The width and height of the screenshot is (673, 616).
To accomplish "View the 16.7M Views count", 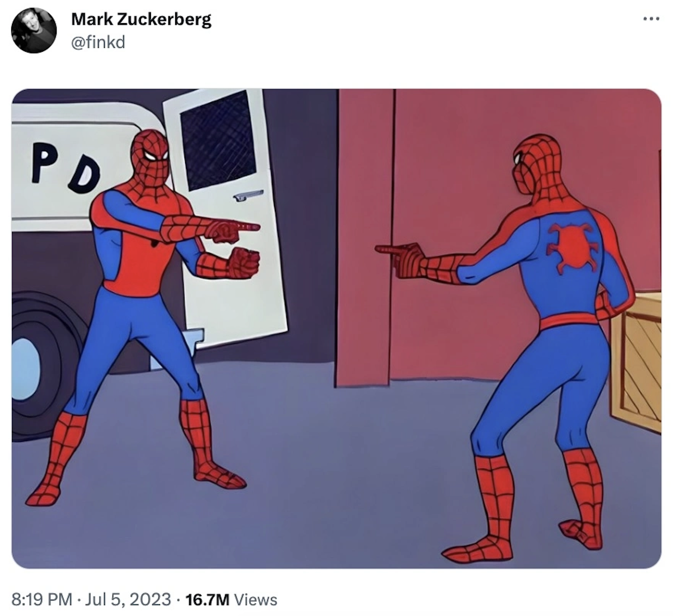I will tap(231, 599).
